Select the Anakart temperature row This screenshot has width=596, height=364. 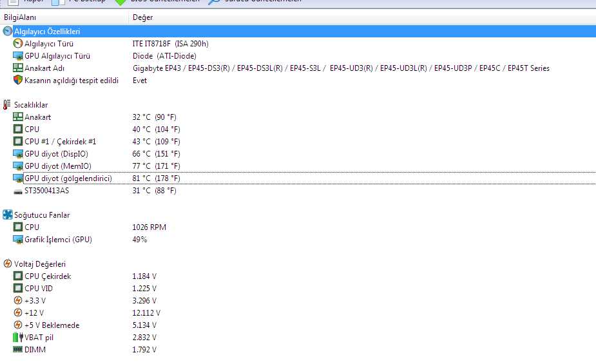coord(37,117)
